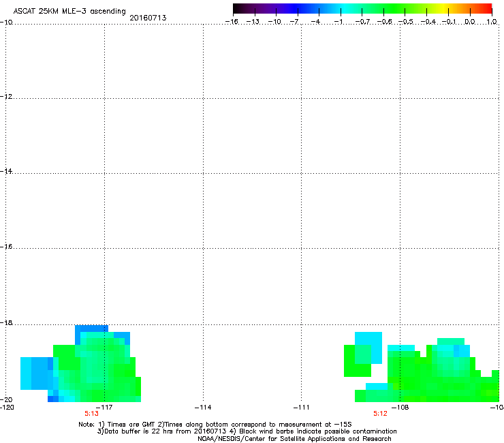Click the title text 'ASCAT 25KM MLE-3 ascending'
This screenshot has width=504, height=443.
click(69, 12)
